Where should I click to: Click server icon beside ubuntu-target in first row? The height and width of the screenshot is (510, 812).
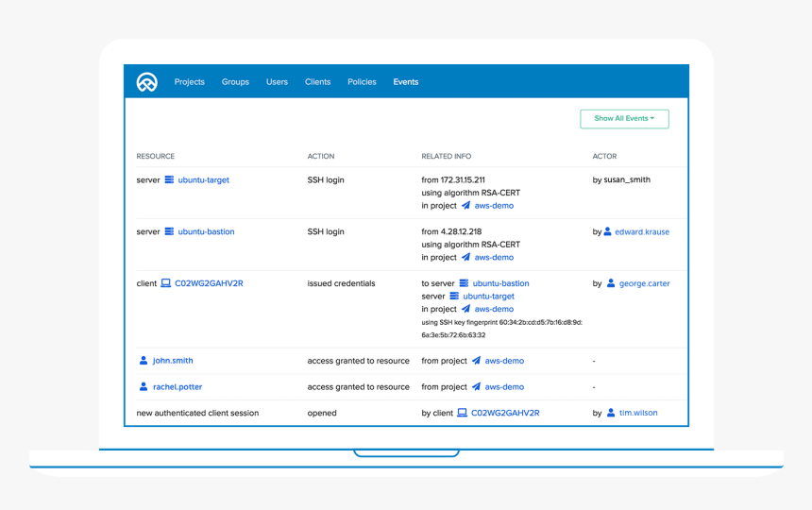click(169, 179)
